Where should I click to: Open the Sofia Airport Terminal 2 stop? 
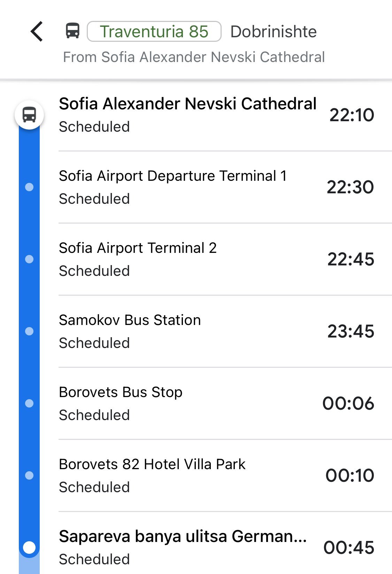click(x=138, y=248)
